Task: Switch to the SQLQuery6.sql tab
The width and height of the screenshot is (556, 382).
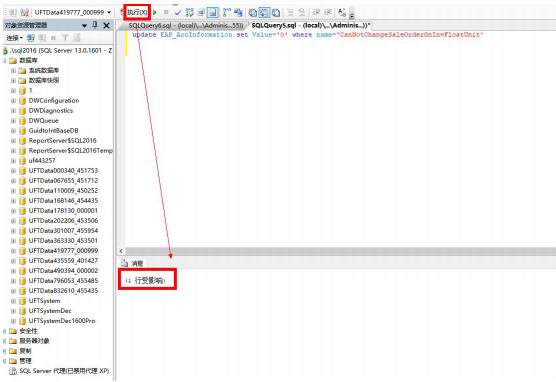Action: pyautogui.click(x=185, y=26)
